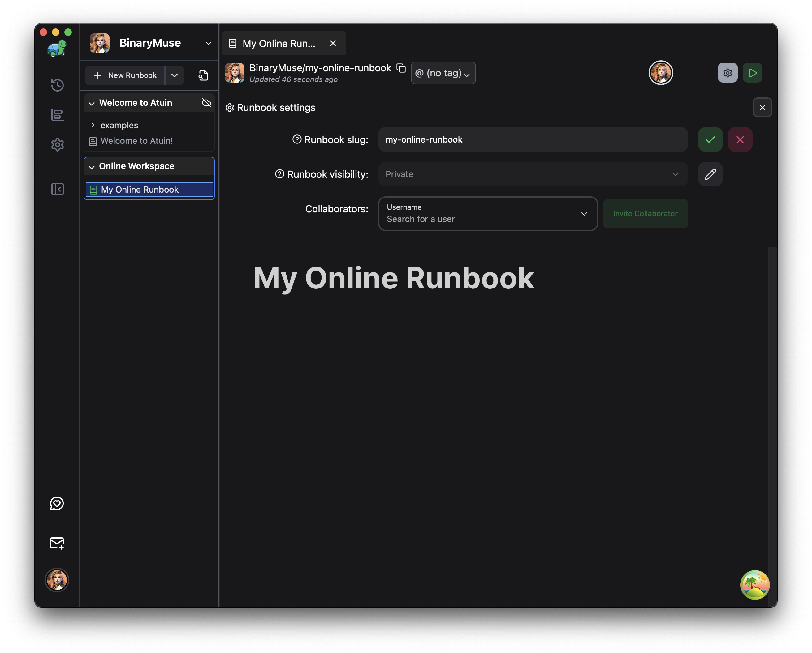This screenshot has width=812, height=653.
Task: Open the runbooks list icon in the sidebar
Action: (57, 116)
